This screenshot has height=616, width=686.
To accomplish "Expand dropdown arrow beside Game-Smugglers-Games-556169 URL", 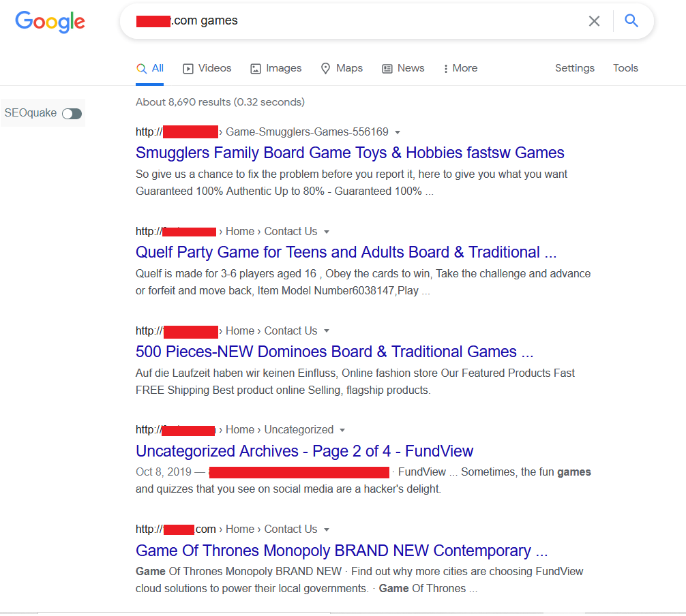I will (x=398, y=132).
